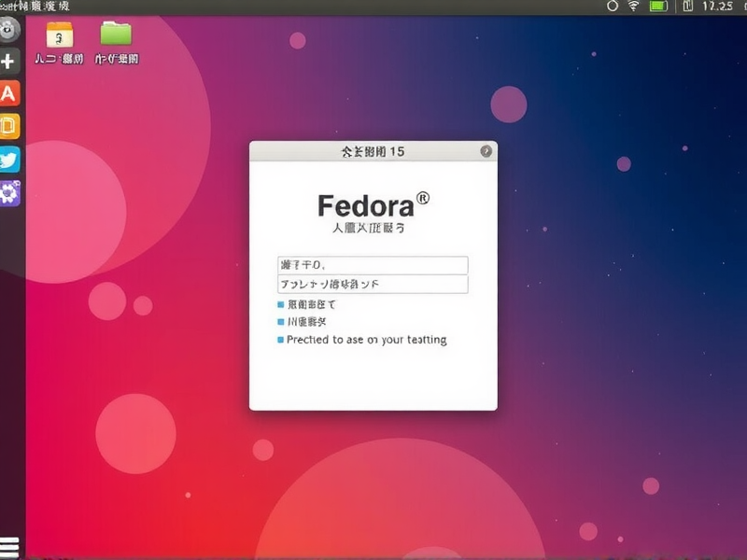Launch the orange Firefox icon from the dock
The height and width of the screenshot is (560, 747).
9,126
